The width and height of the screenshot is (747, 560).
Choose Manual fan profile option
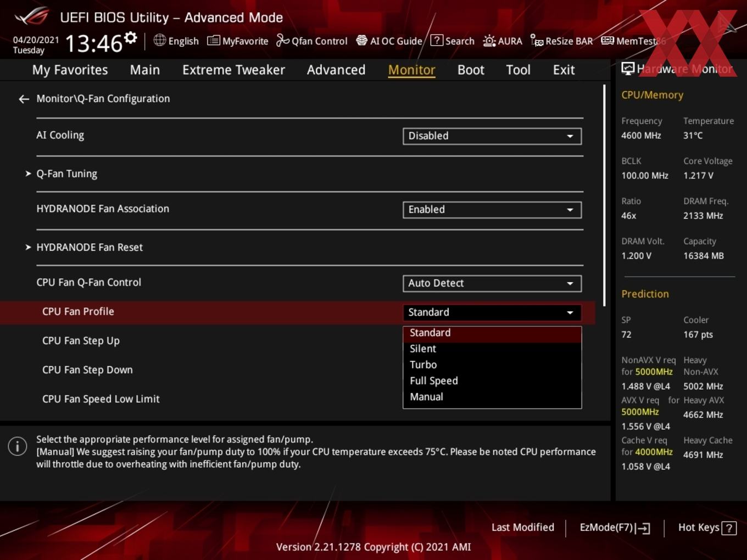492,396
